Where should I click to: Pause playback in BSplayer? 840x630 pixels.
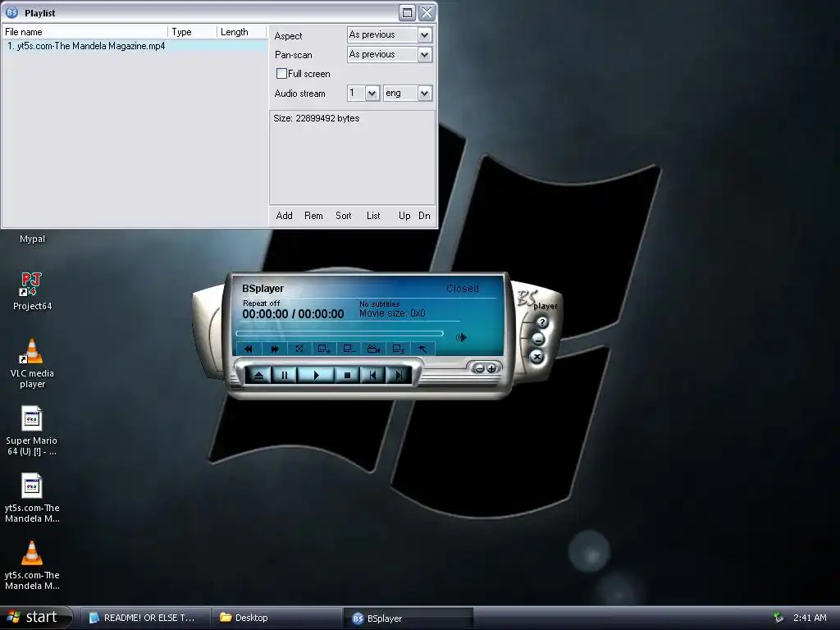285,376
